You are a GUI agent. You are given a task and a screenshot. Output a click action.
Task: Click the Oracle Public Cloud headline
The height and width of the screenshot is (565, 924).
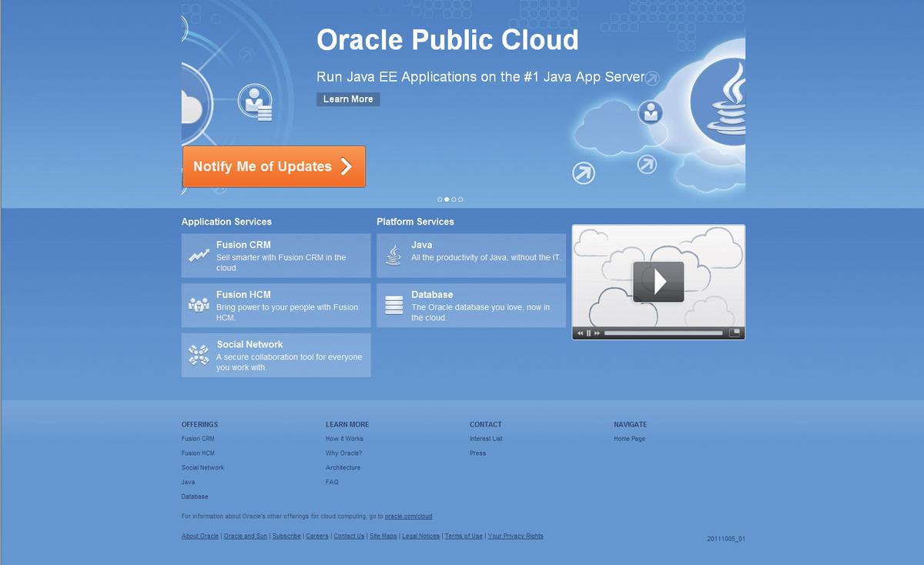(447, 40)
